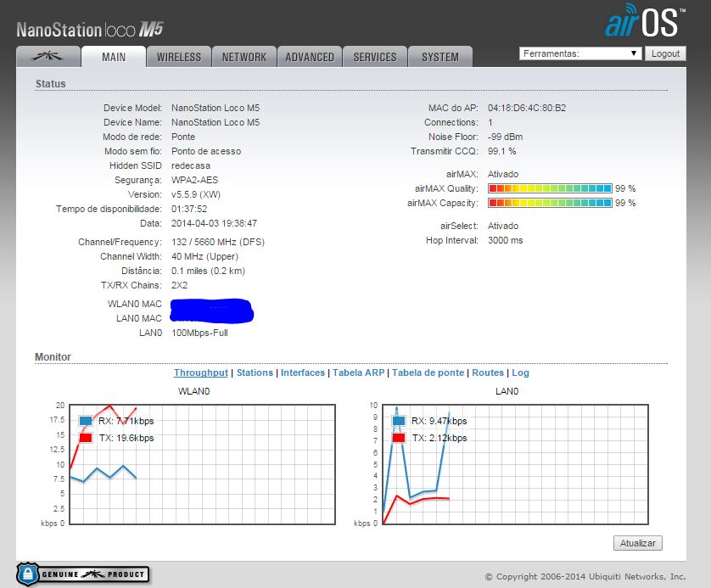Image resolution: width=711 pixels, height=588 pixels.
Task: Select the Throughput monitor link
Action: 201,372
